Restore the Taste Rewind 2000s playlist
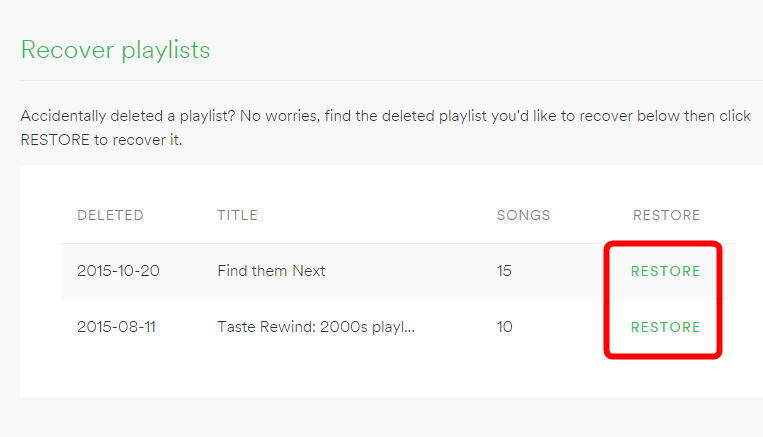The image size is (763, 437). (x=665, y=327)
